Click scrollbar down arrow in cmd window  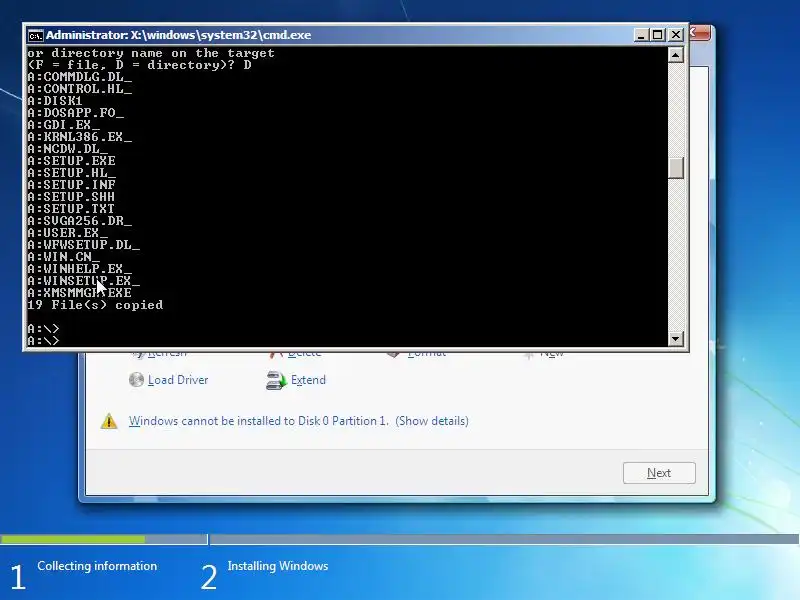tap(676, 338)
